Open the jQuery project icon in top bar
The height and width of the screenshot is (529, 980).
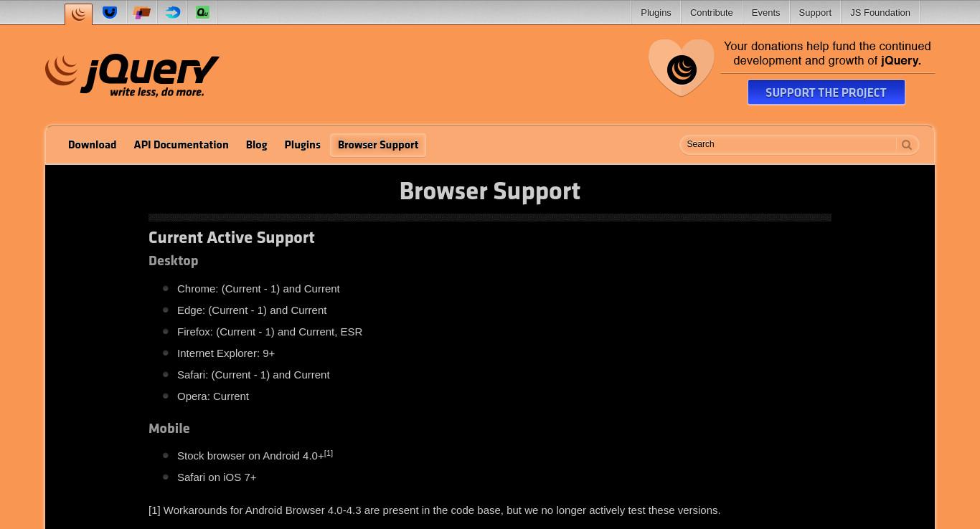click(78, 14)
